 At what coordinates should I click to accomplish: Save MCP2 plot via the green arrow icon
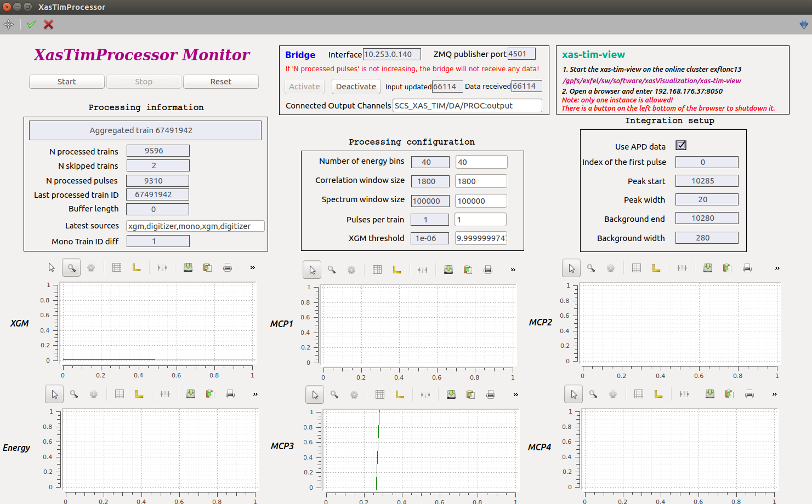pos(708,268)
